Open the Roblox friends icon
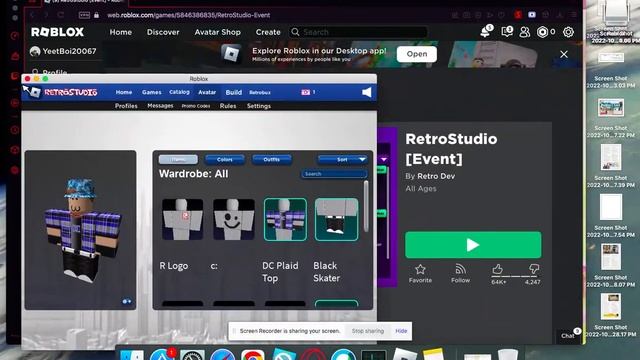The width and height of the screenshot is (640, 360). pos(524,32)
